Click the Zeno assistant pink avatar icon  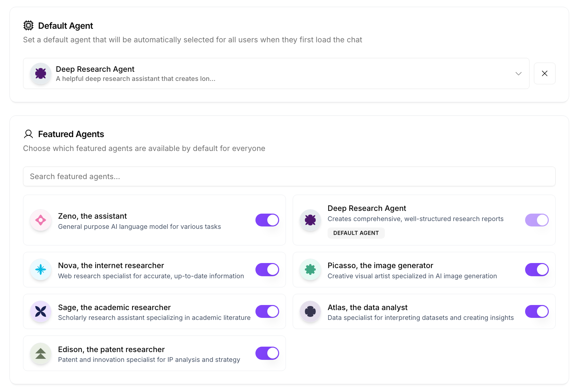[x=41, y=220]
